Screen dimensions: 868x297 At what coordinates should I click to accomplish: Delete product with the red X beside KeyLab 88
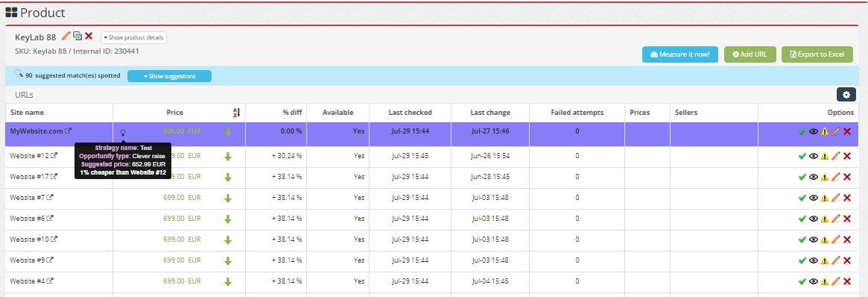point(89,36)
